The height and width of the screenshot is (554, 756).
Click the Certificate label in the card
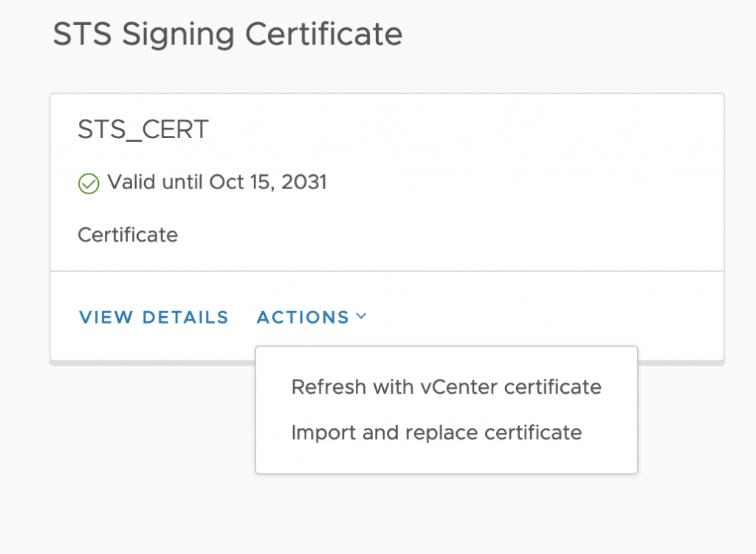tap(128, 235)
